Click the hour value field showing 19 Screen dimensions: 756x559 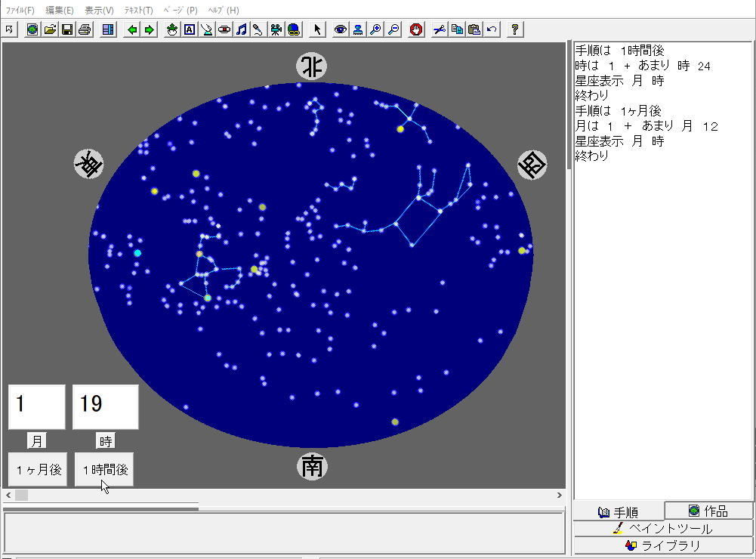click(x=105, y=406)
